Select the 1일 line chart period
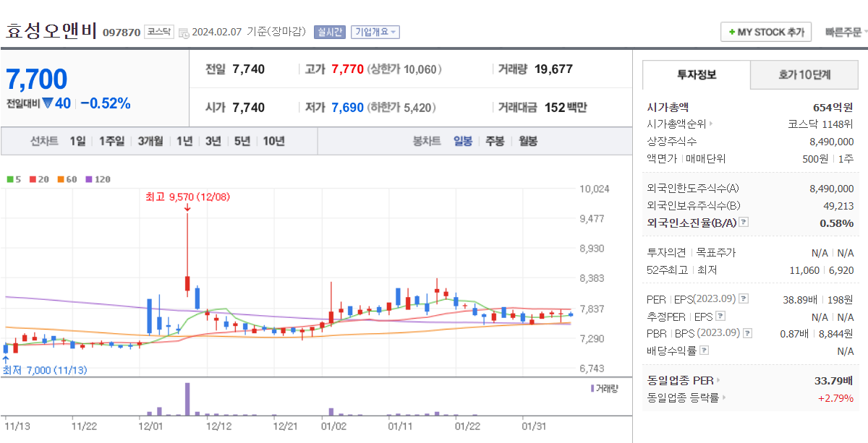Image resolution: width=868 pixels, height=443 pixels. (x=77, y=141)
